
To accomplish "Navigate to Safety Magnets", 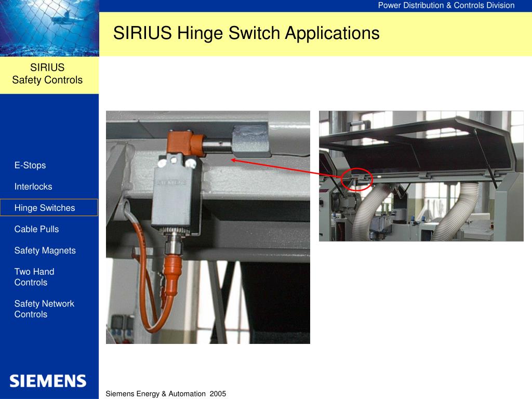I will [45, 250].
